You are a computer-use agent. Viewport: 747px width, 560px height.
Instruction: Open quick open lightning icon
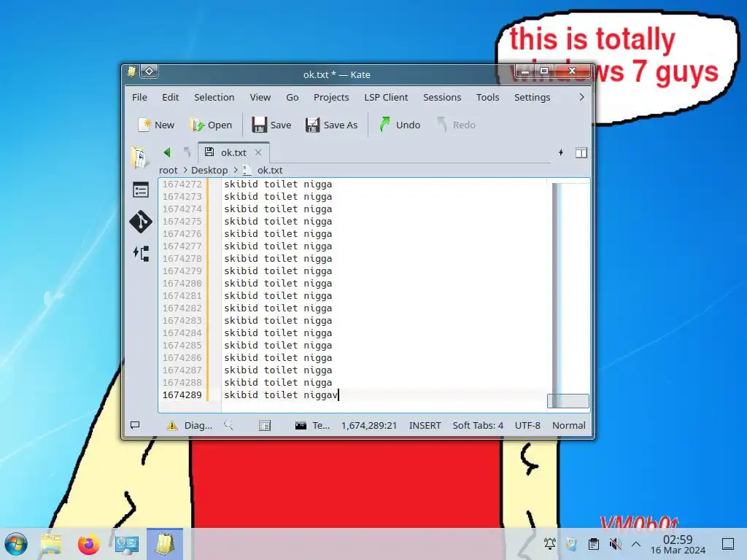coord(561,152)
